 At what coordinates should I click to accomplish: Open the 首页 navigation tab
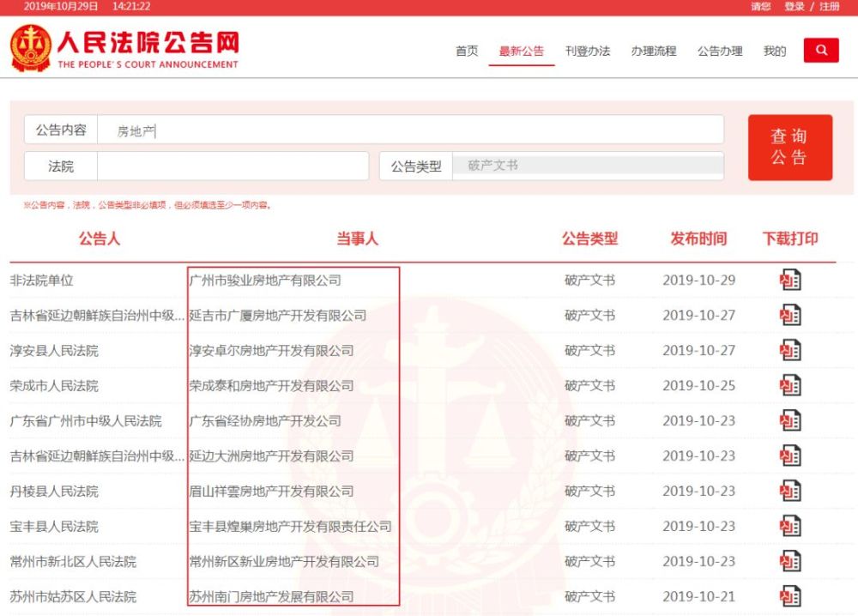pyautogui.click(x=467, y=51)
